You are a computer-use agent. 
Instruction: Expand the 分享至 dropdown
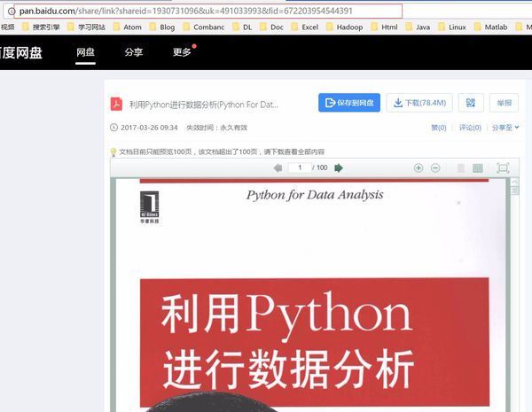[x=505, y=128]
